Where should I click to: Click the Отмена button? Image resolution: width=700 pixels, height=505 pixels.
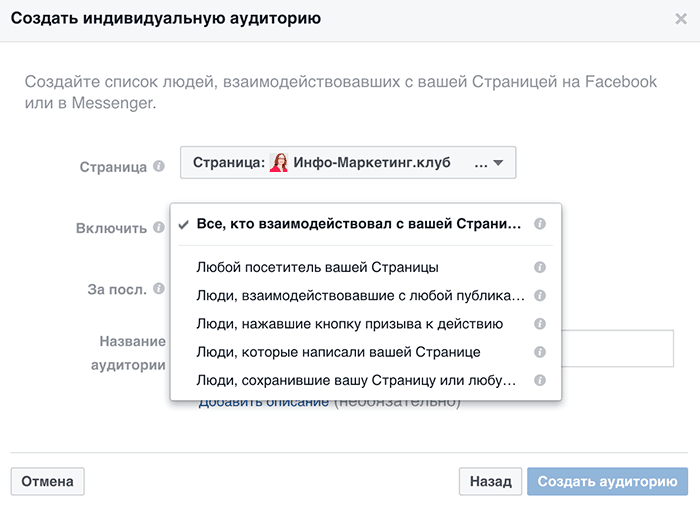[47, 481]
